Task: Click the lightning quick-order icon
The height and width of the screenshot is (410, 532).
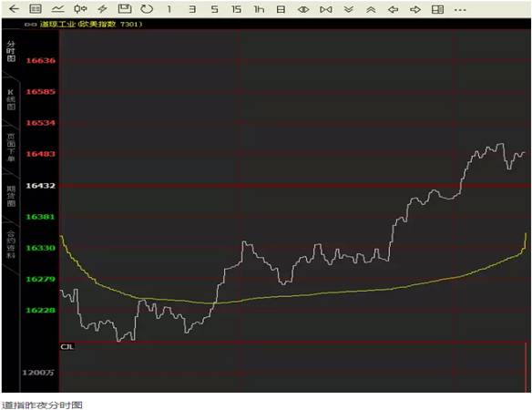Action: (x=102, y=9)
